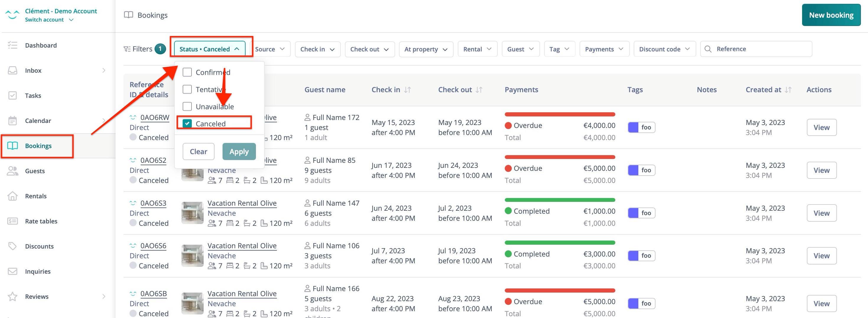Go to Guests in the sidebar
Image resolution: width=868 pixels, height=318 pixels.
tap(35, 171)
